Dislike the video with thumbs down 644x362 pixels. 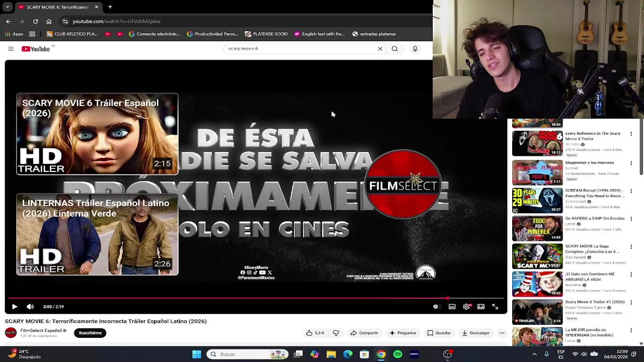(336, 333)
